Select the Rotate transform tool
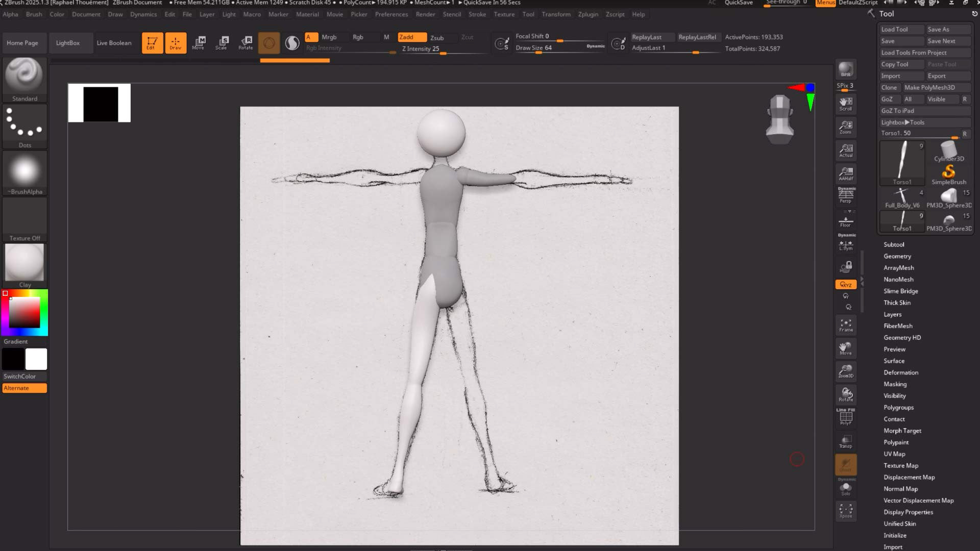 246,42
